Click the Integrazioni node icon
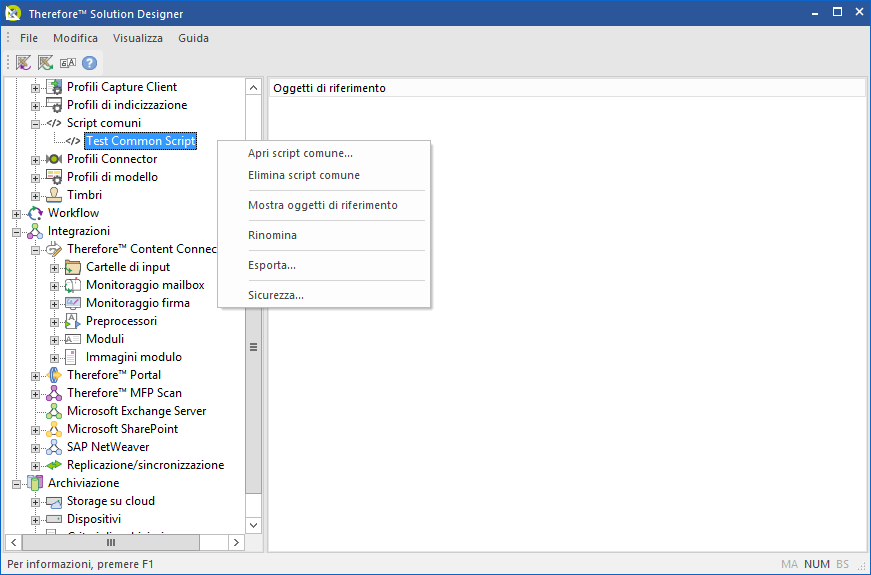Image resolution: width=871 pixels, height=575 pixels. pos(35,231)
